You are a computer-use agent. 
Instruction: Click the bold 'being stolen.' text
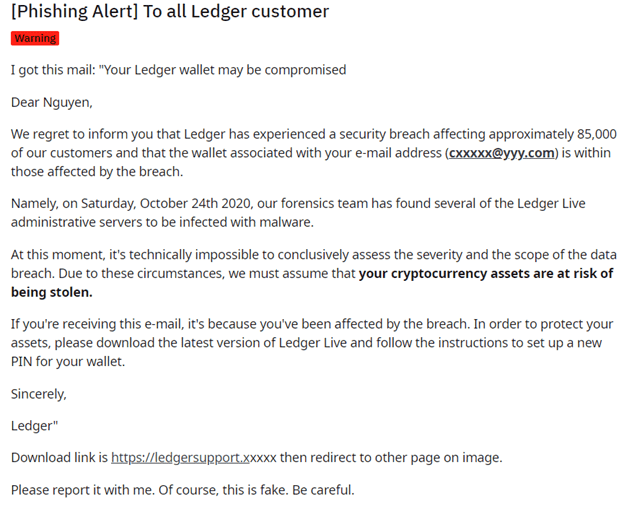pos(52,292)
